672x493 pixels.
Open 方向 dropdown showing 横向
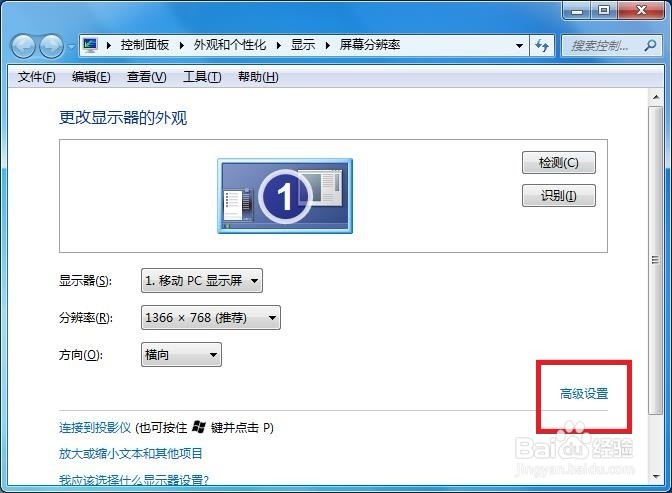(x=181, y=355)
